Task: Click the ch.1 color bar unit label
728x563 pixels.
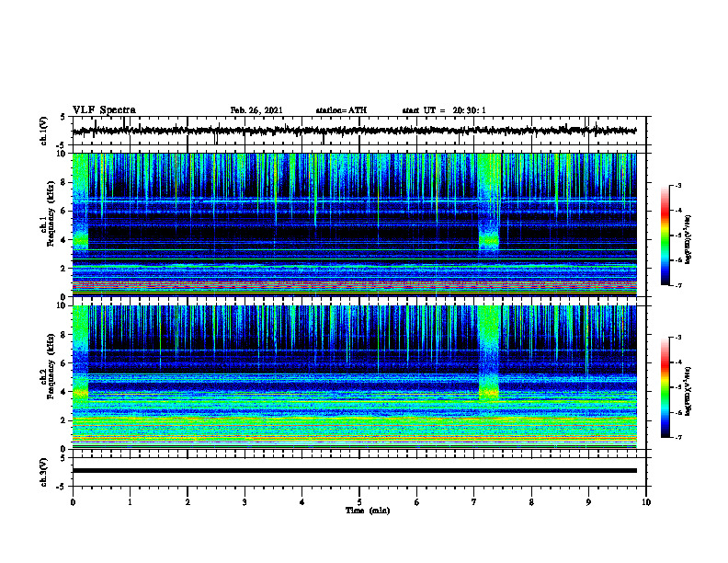Action: pyautogui.click(x=688, y=240)
